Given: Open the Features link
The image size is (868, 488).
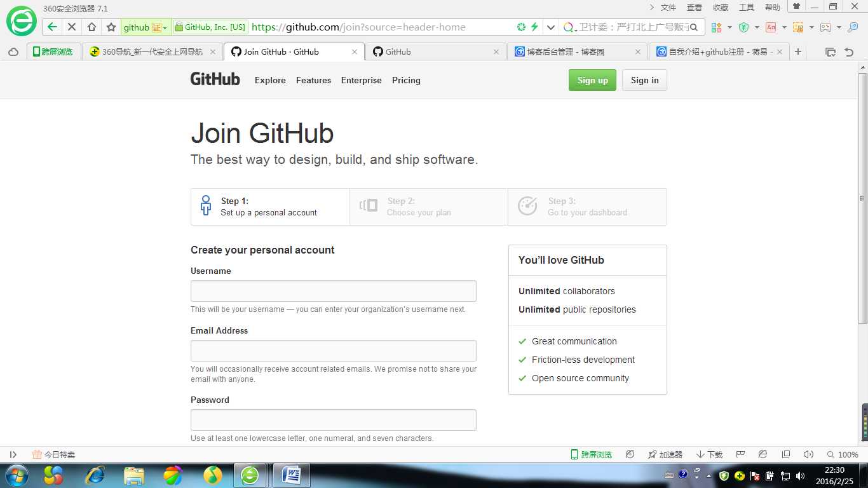Looking at the screenshot, I should pyautogui.click(x=313, y=80).
